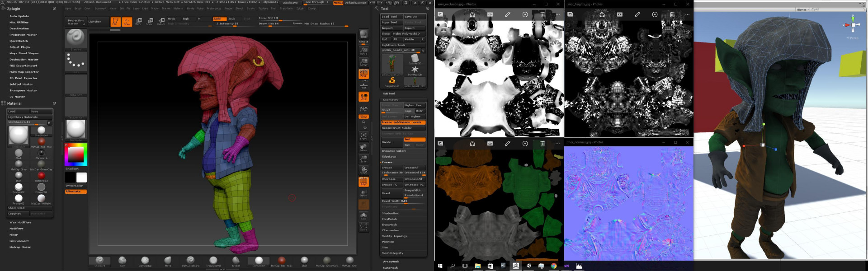Select the Move transform tool in ZBrush
The image size is (868, 271).
coord(138,22)
